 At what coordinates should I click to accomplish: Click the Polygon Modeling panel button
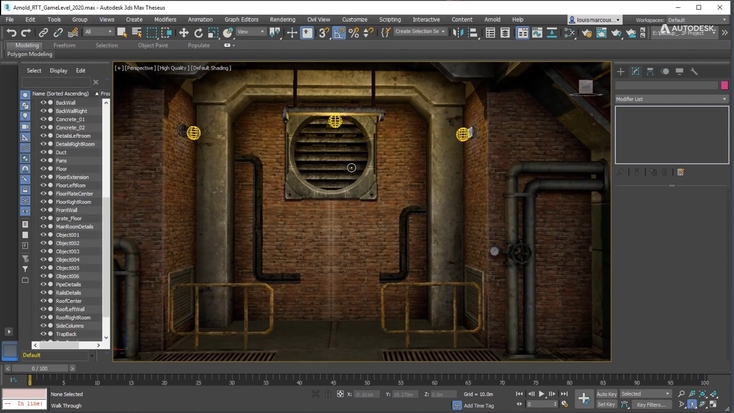tap(29, 54)
